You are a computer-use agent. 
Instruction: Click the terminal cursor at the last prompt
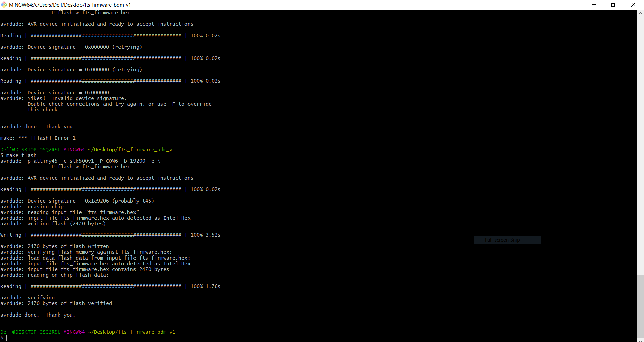tap(7, 338)
